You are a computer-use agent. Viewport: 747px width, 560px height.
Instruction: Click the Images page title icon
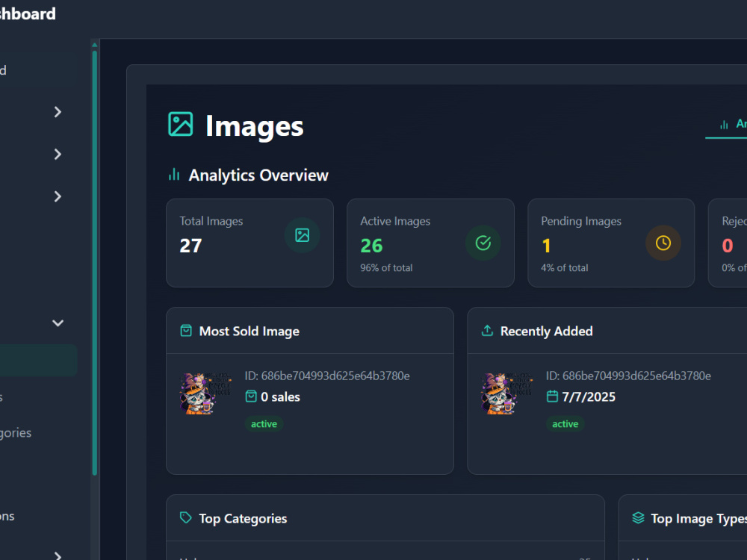coord(181,124)
